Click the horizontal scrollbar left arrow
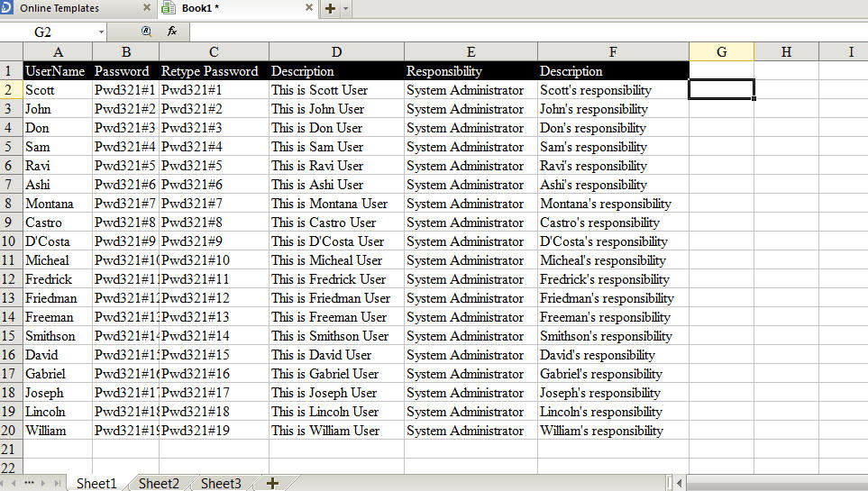The height and width of the screenshot is (491, 868). point(680,483)
